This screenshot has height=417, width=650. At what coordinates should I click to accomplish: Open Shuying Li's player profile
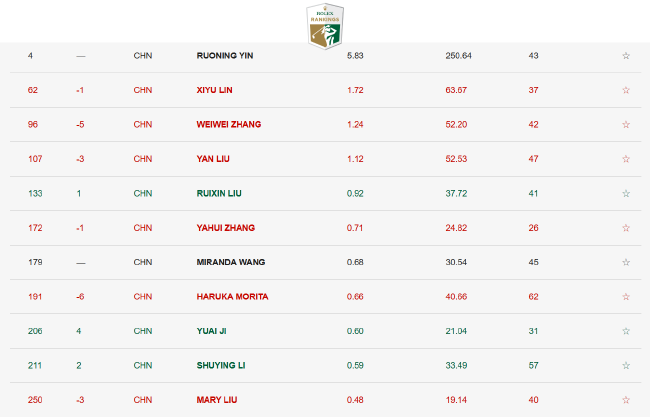(x=221, y=365)
